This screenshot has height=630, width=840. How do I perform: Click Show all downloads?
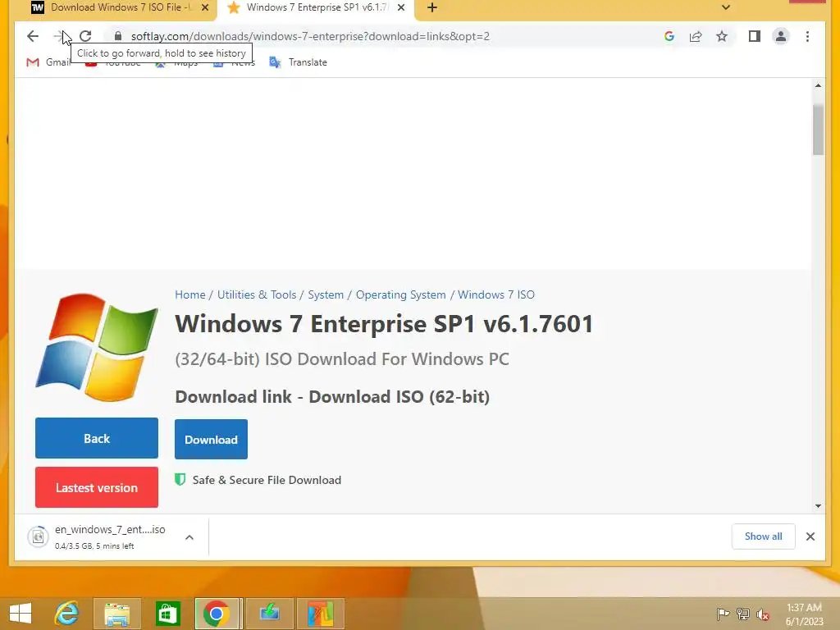tap(763, 536)
